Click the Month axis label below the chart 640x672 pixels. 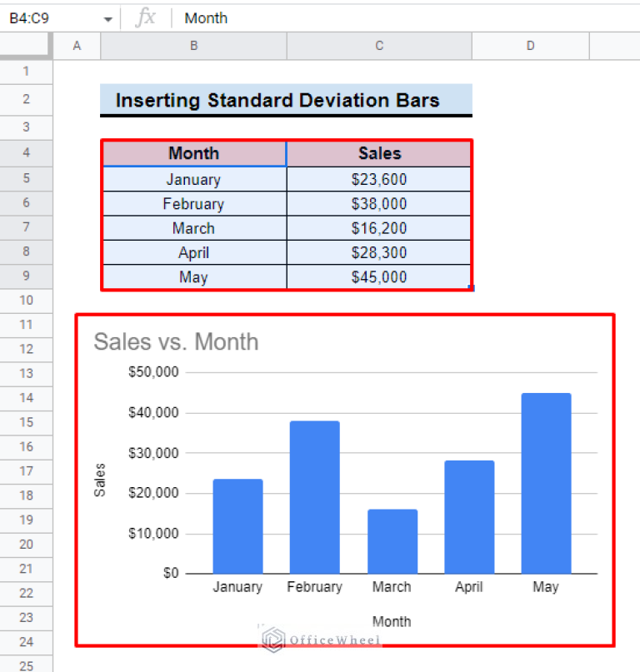pyautogui.click(x=392, y=621)
